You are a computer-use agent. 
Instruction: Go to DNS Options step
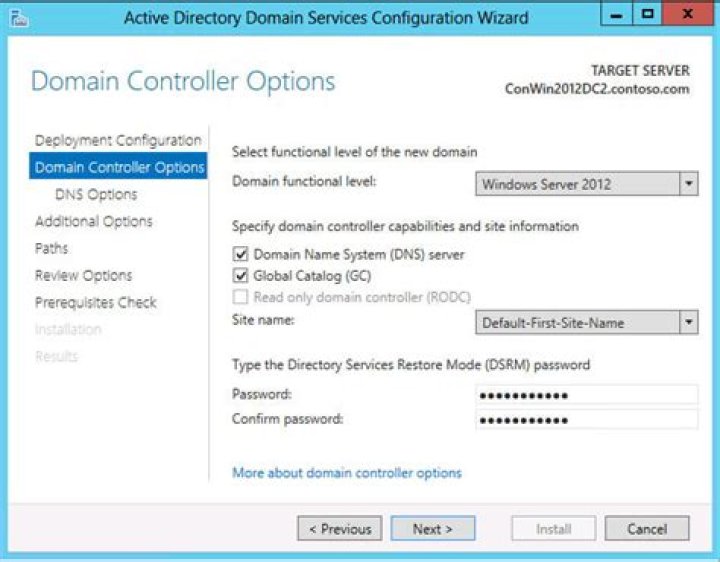click(x=96, y=194)
